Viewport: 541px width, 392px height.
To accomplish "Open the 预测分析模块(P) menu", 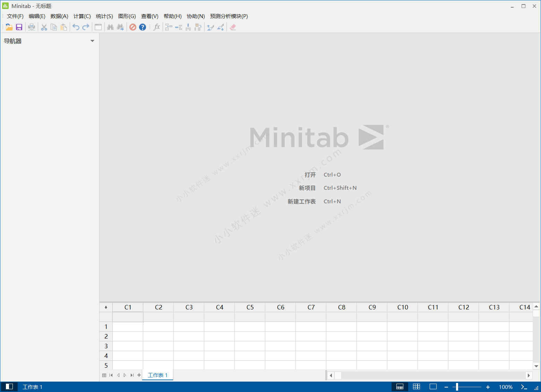I will coord(229,16).
